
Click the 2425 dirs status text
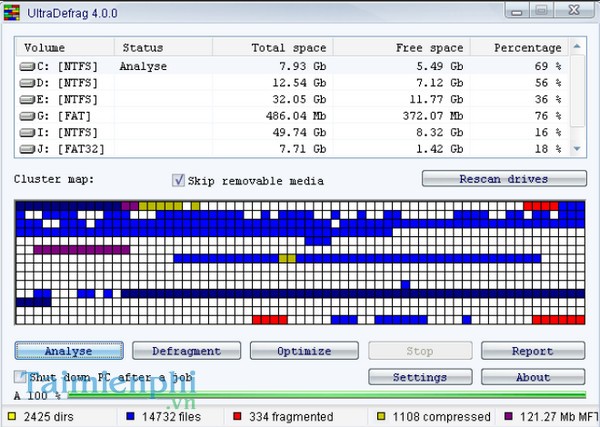click(49, 416)
